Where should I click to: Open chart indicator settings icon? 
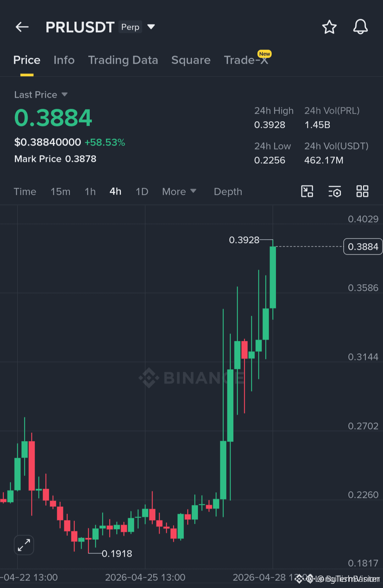coord(334,191)
